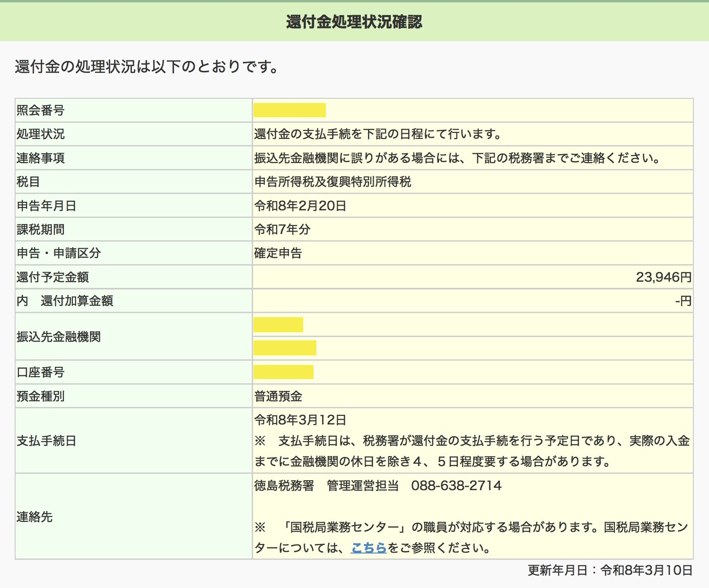
Task: Select the 連絡先 row label
Action: (35, 517)
